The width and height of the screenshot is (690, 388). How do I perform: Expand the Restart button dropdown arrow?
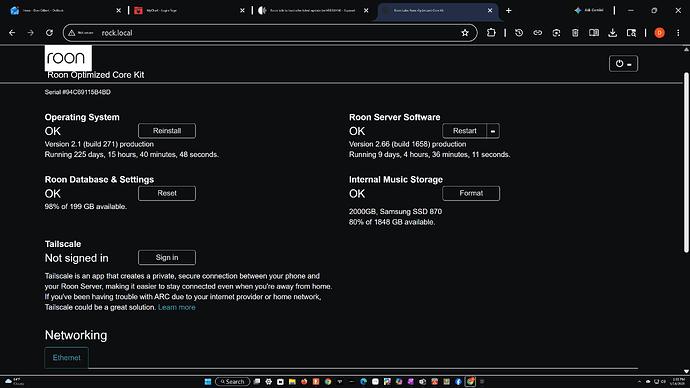(493, 131)
